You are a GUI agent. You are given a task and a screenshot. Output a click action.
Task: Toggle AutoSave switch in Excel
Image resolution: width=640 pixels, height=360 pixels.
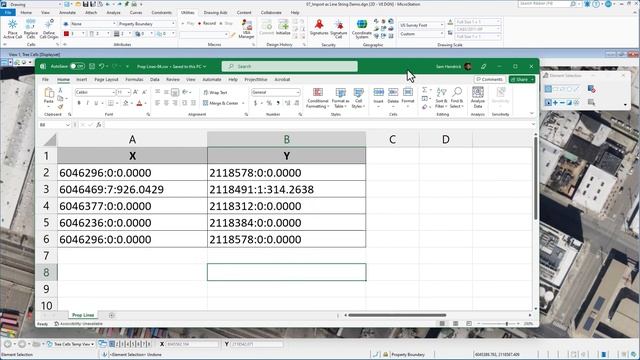point(77,66)
